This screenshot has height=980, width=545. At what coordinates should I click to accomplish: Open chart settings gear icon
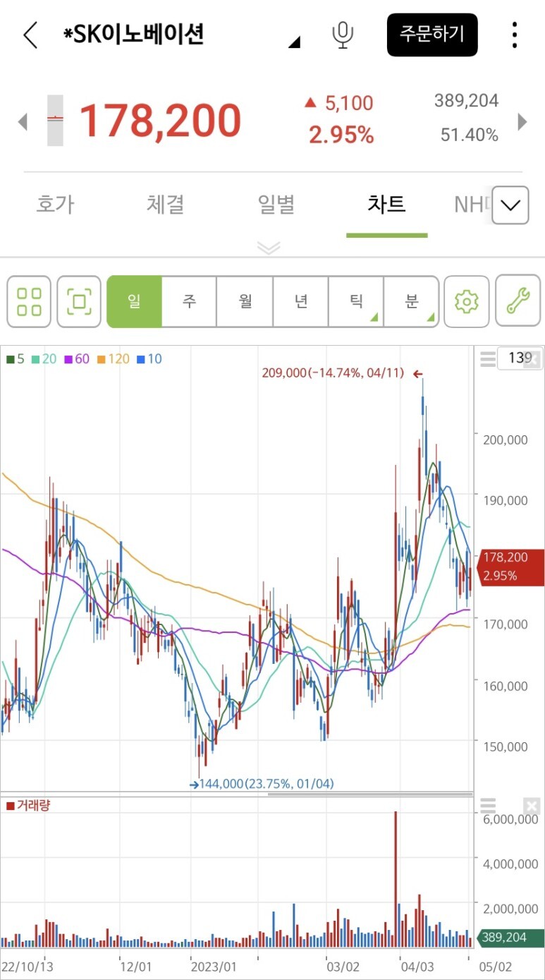pos(466,301)
